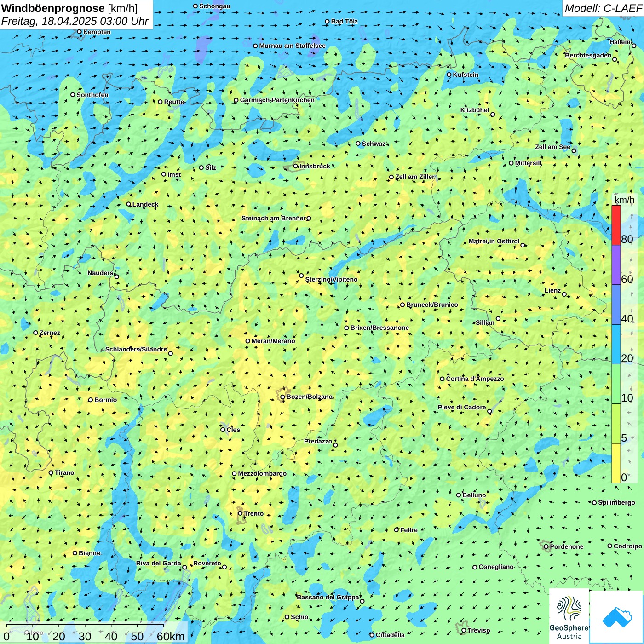The height and width of the screenshot is (644, 644).
Task: Click the Sillian city marker
Action: pos(498,318)
